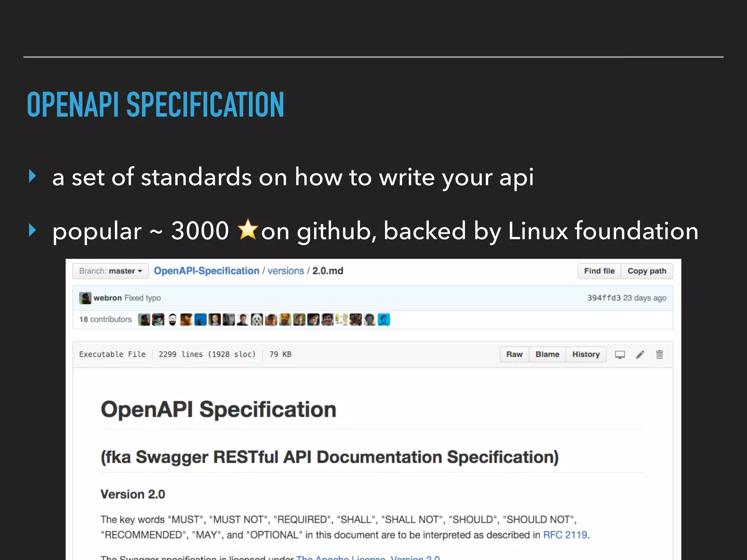
Task: Click the 'Executable File' label
Action: pos(112,354)
